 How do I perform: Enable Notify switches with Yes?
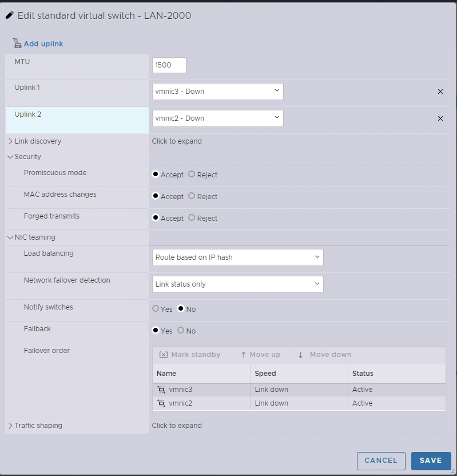156,309
